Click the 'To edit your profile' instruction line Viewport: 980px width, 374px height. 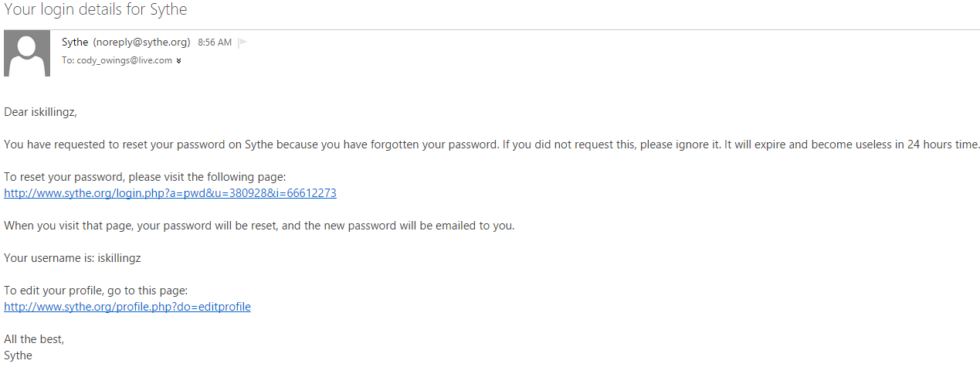click(96, 291)
